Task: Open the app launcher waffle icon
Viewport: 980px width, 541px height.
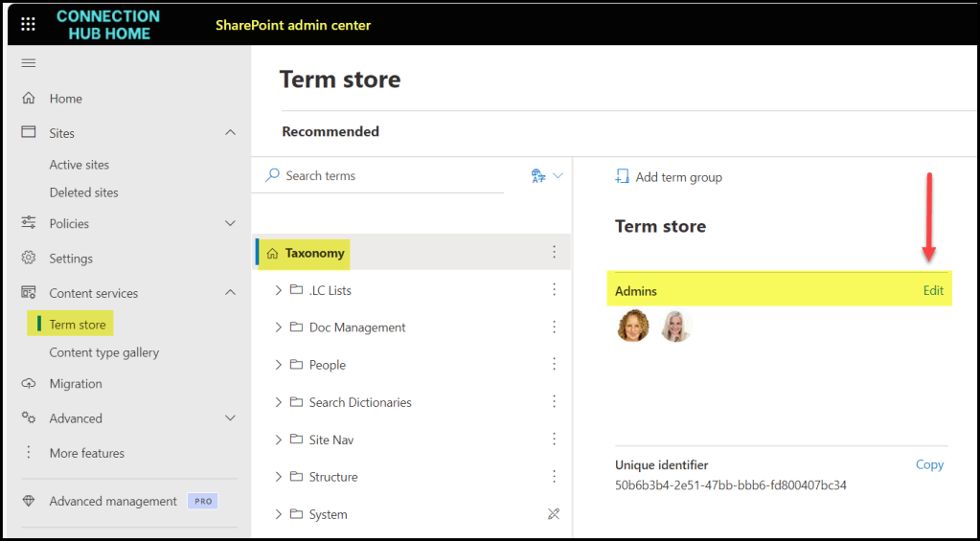Action: (29, 24)
